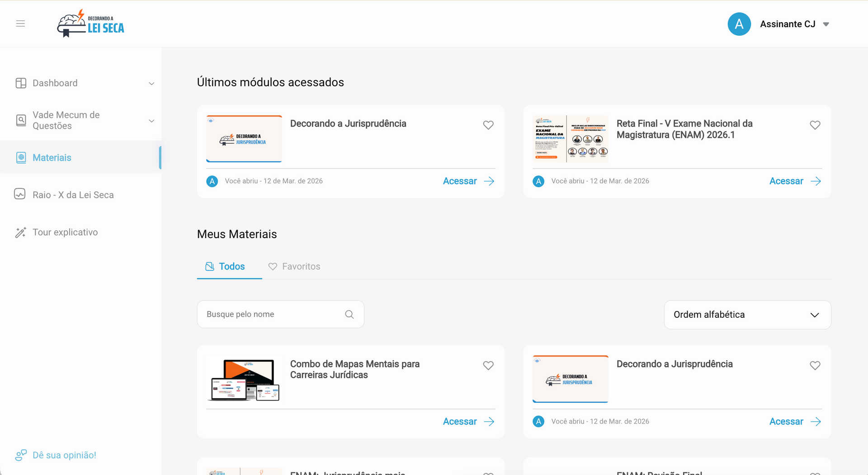Open Raio - X da Lei Seca

[73, 195]
